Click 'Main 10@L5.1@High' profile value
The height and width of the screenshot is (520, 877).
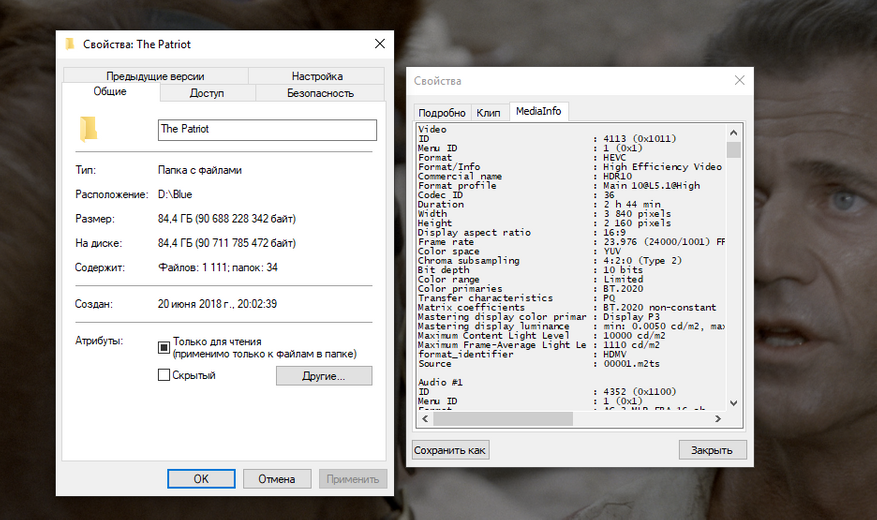tap(652, 186)
